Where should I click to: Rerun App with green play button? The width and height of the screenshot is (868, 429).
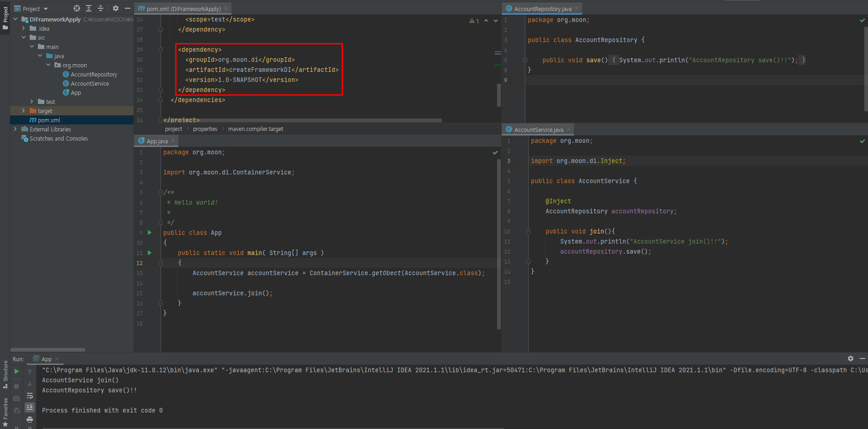(x=17, y=371)
